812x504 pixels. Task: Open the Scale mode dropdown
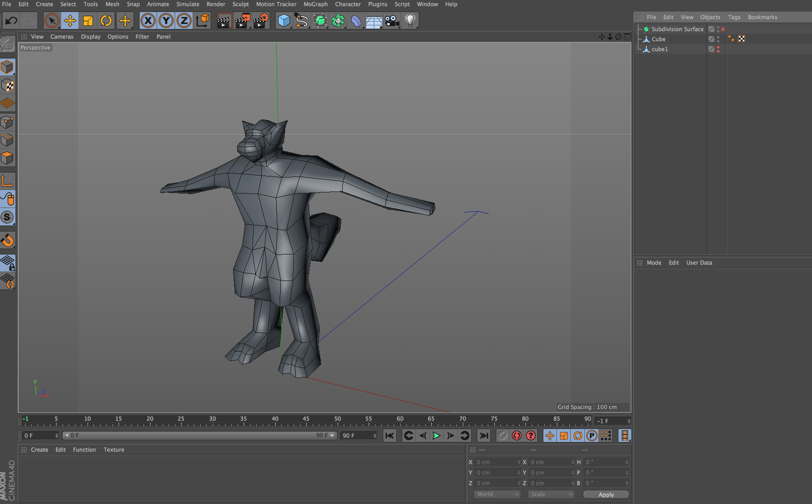[x=551, y=494]
